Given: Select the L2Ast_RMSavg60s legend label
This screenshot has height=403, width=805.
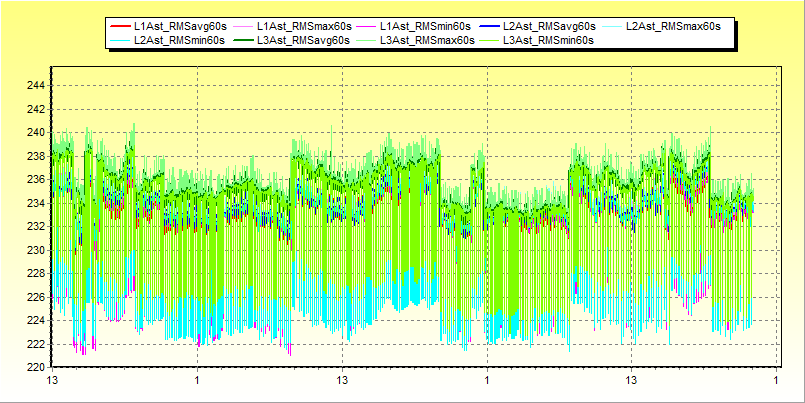Looking at the screenshot, I should pyautogui.click(x=550, y=25).
